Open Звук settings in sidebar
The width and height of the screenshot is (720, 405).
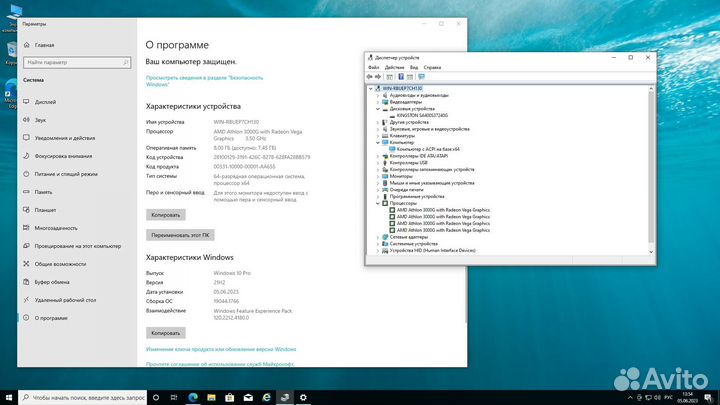(x=40, y=120)
